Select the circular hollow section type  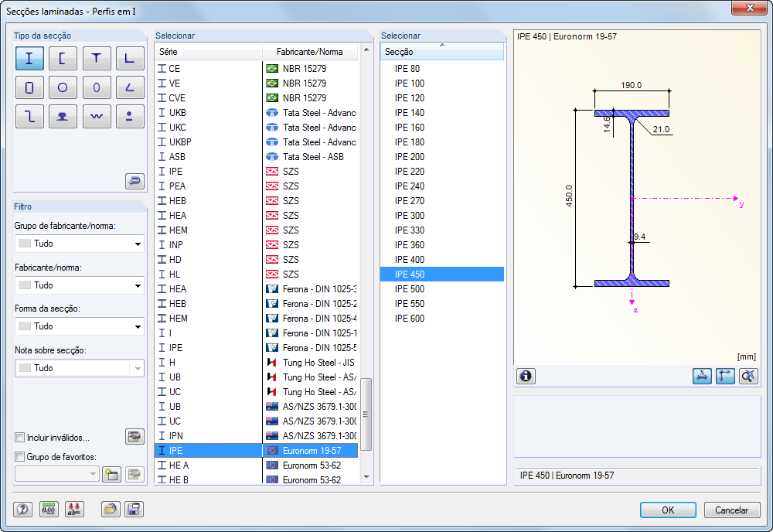click(63, 87)
